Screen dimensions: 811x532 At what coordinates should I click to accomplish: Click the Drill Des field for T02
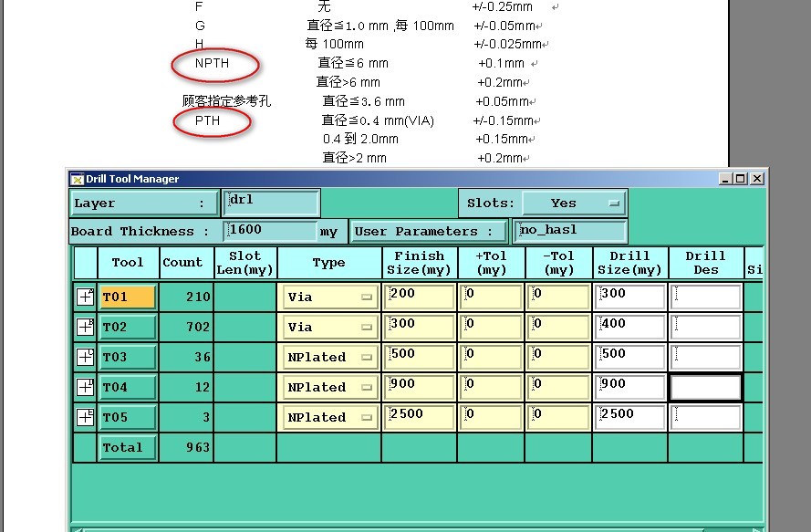705,327
